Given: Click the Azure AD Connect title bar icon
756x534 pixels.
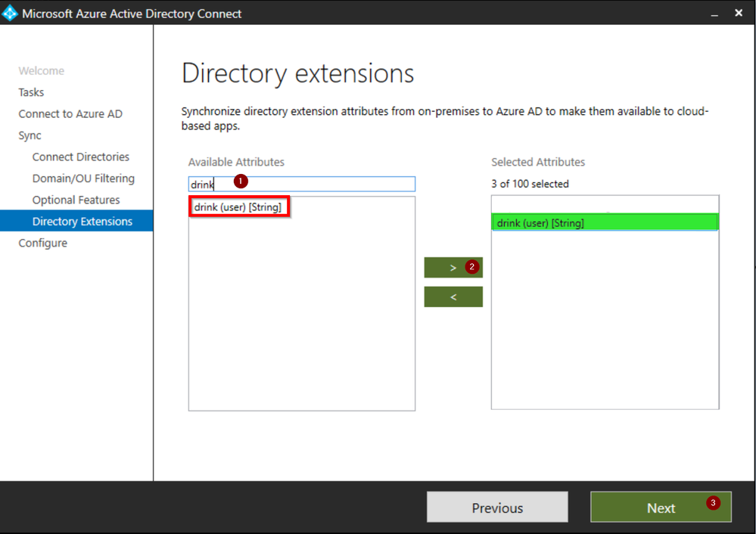Looking at the screenshot, I should click(x=10, y=13).
